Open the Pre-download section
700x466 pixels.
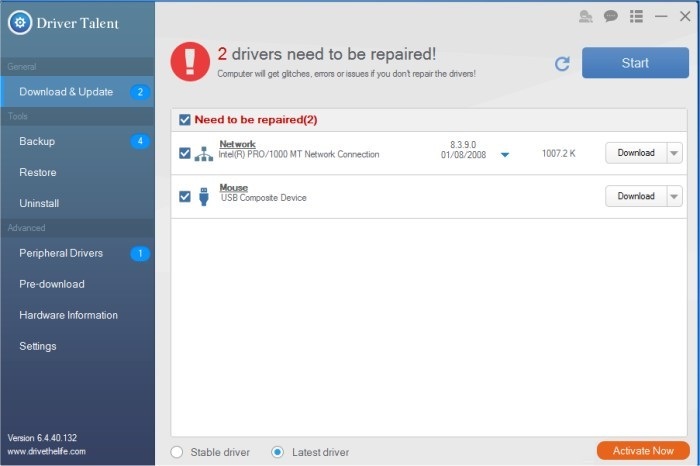click(77, 284)
